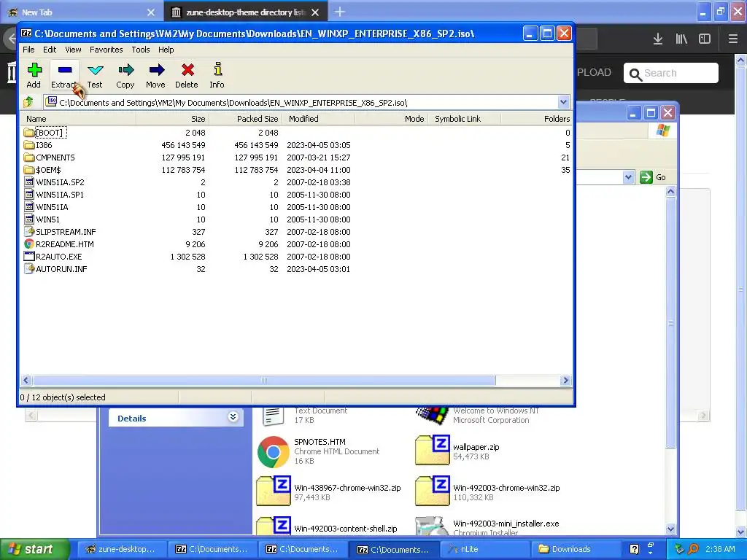
Task: Select the CMPNENTS folder icon
Action: pos(29,157)
